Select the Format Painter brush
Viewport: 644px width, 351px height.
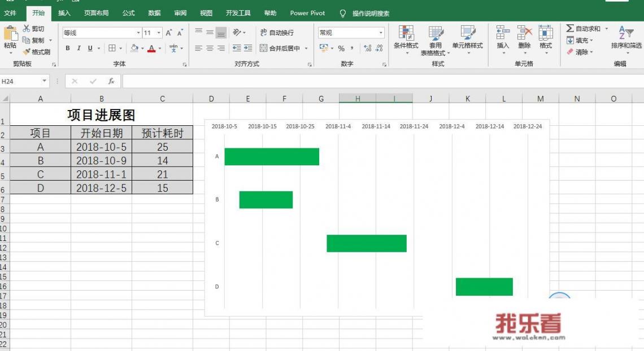pos(27,52)
